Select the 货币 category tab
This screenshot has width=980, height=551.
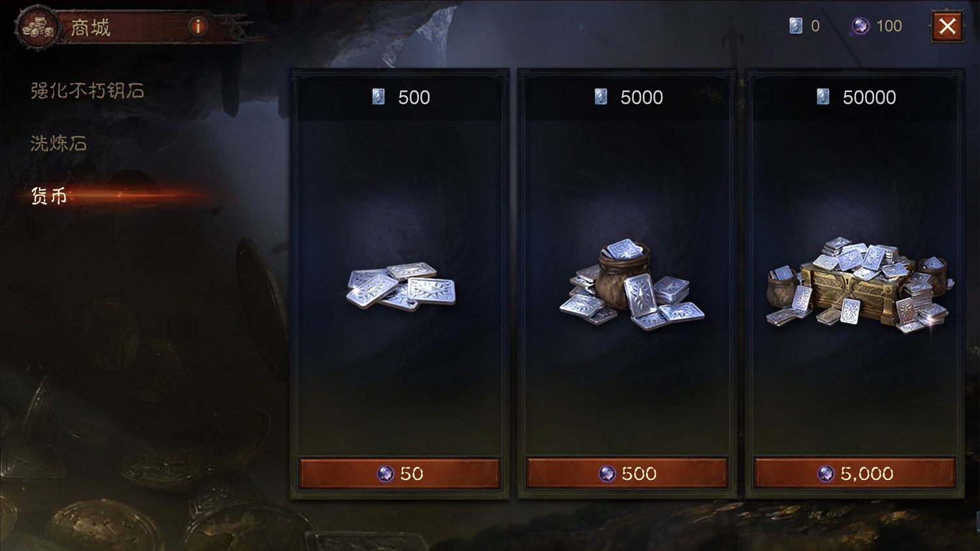49,195
